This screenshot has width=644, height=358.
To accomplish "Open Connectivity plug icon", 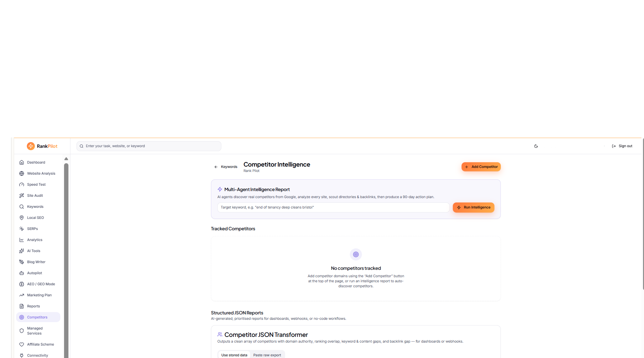I will coord(21,355).
